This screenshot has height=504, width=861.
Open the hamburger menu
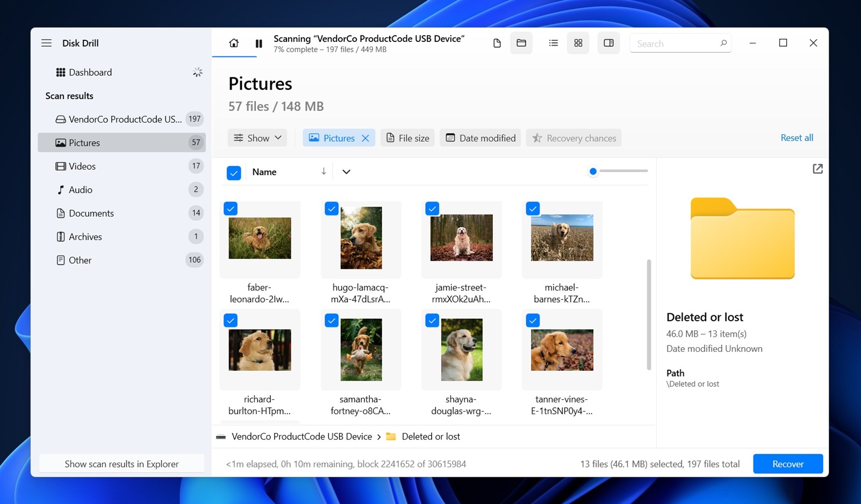(x=47, y=43)
